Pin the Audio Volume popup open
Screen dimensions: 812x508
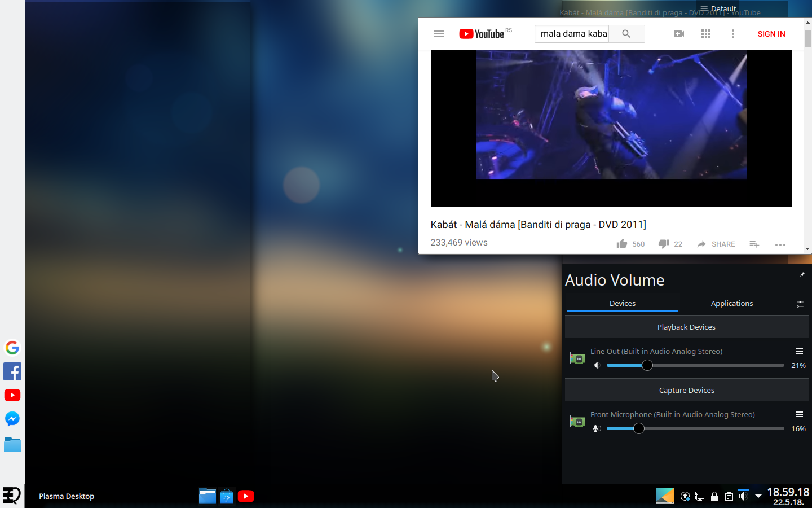pyautogui.click(x=802, y=274)
